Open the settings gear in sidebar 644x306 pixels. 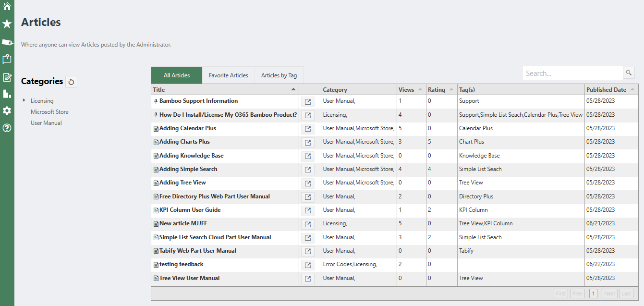click(x=7, y=110)
